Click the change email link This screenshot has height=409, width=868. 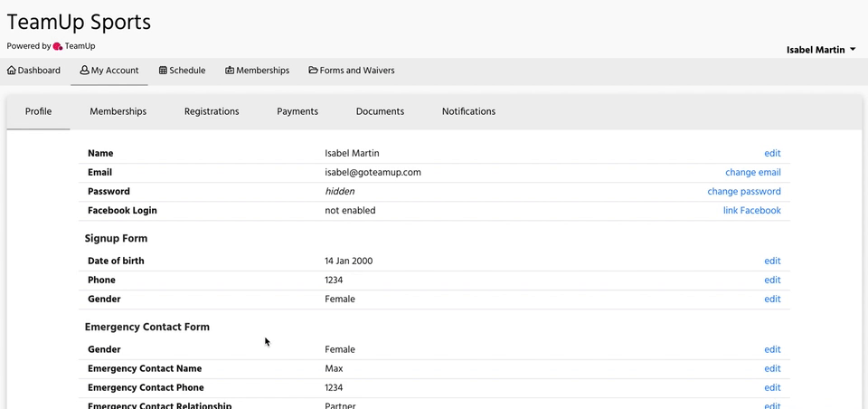coord(752,173)
